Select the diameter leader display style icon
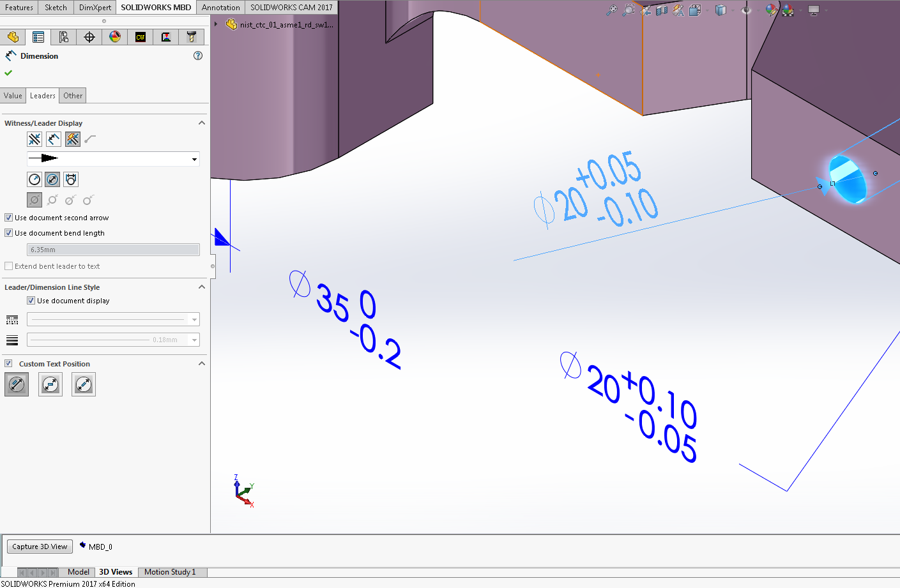The image size is (900, 588). [x=52, y=179]
